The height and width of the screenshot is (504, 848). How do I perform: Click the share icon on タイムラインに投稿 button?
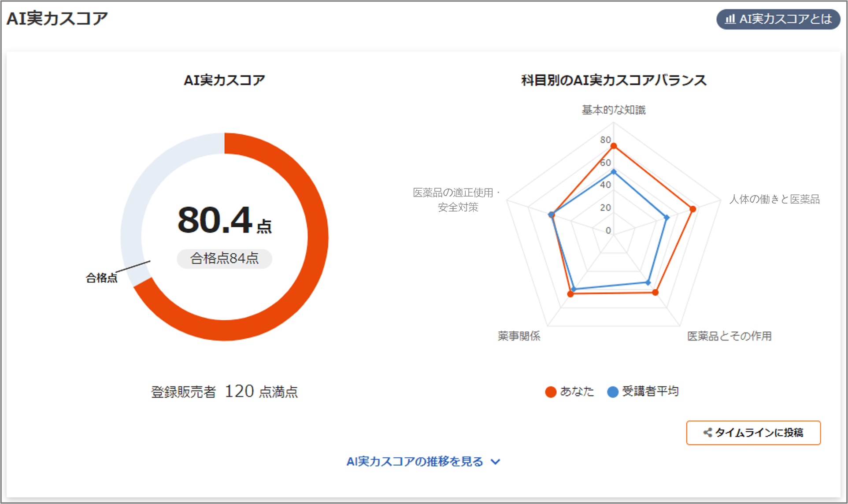(707, 433)
